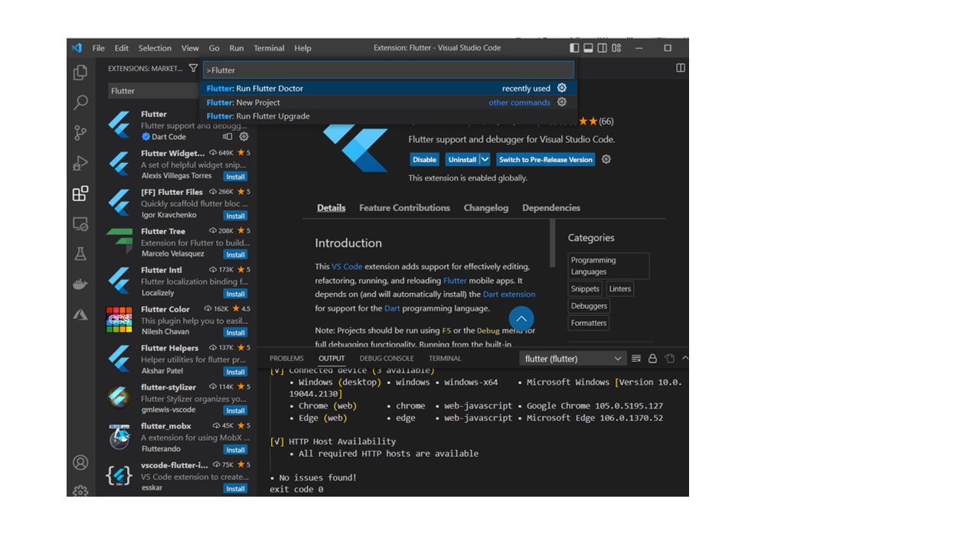The height and width of the screenshot is (551, 980).
Task: Toggle primary side bar visibility
Action: pos(574,47)
